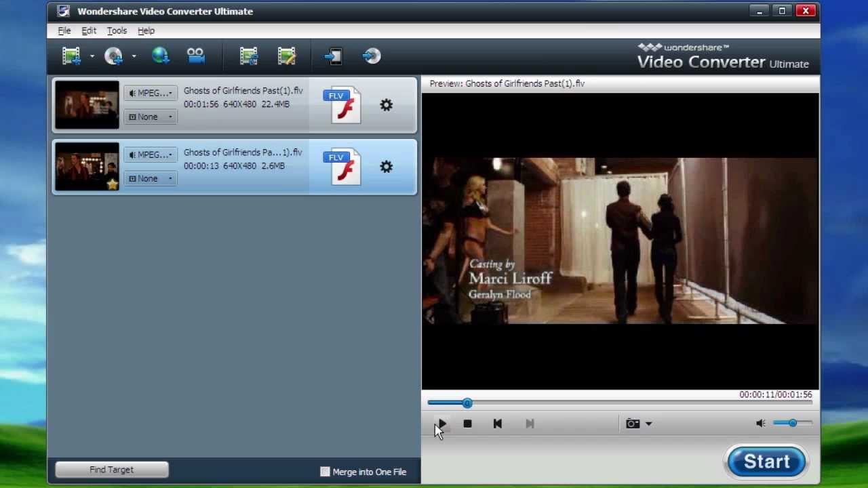Close the Video Converter window
Viewport: 868px width, 488px height.
pyautogui.click(x=806, y=11)
